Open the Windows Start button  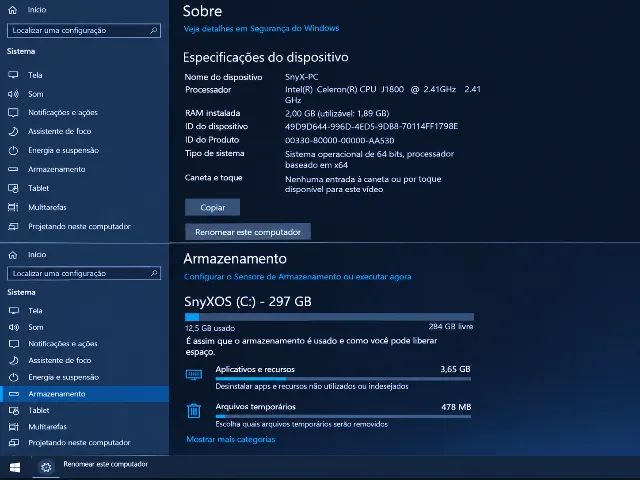coord(15,467)
